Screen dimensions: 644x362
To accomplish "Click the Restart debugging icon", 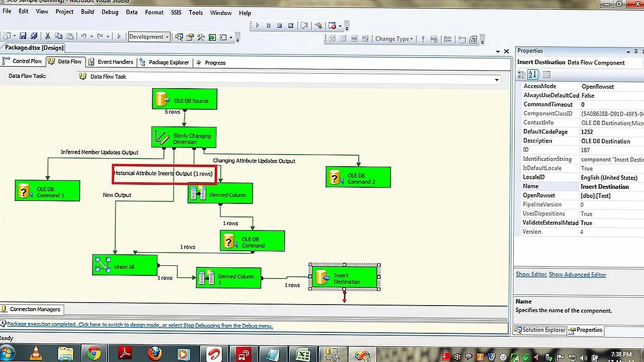I will tap(292, 26).
